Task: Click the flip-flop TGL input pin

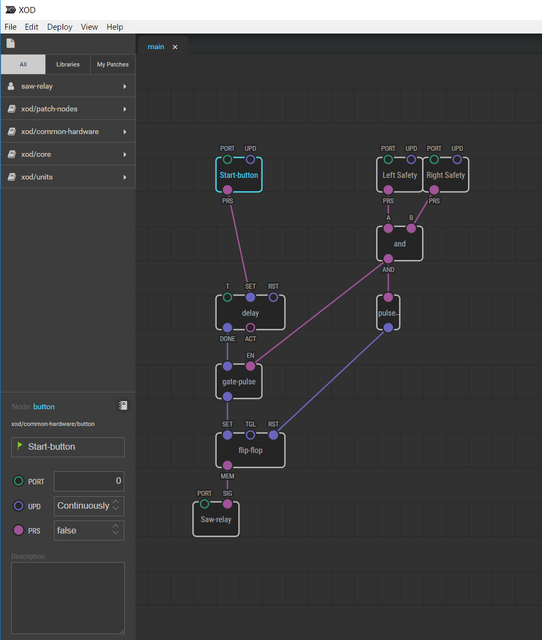Action: (250, 435)
